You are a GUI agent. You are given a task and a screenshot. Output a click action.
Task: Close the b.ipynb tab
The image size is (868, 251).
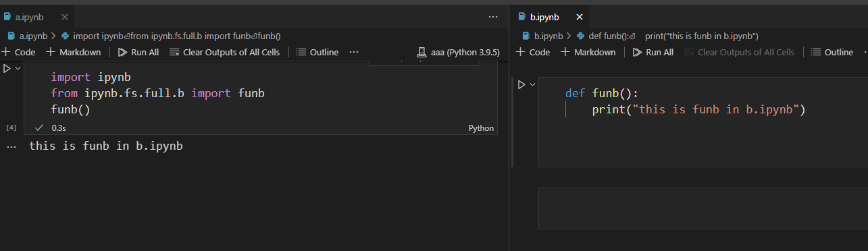coord(579,17)
